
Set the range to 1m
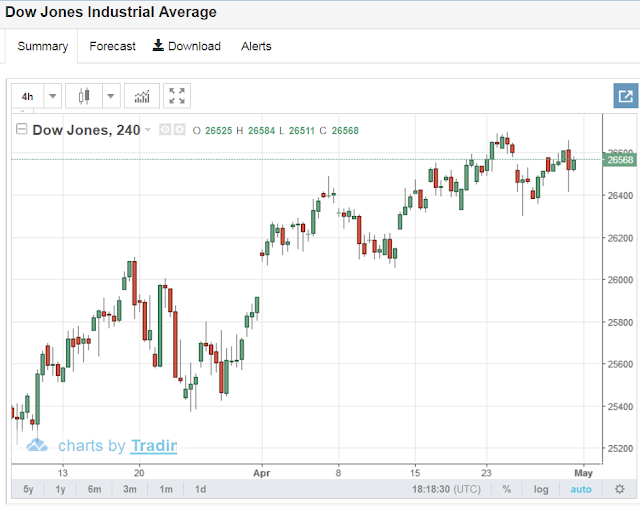[166, 489]
